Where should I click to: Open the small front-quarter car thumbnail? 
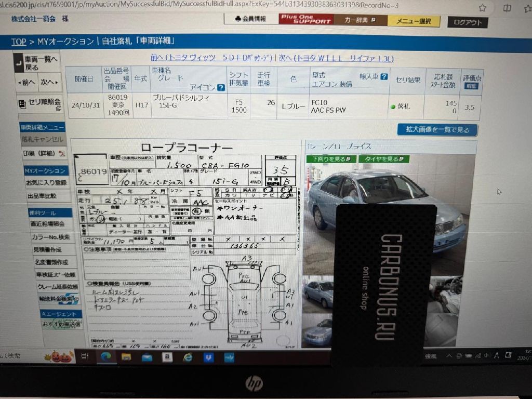318,294
